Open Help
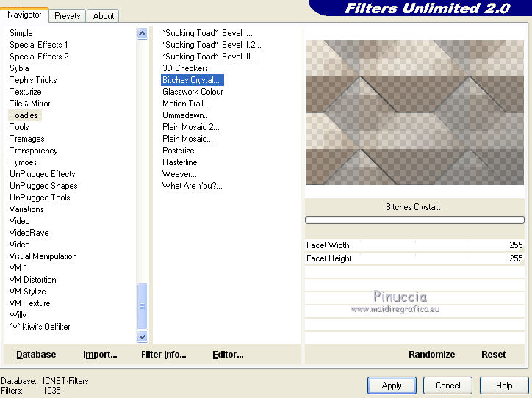This screenshot has width=532, height=398. (x=504, y=386)
